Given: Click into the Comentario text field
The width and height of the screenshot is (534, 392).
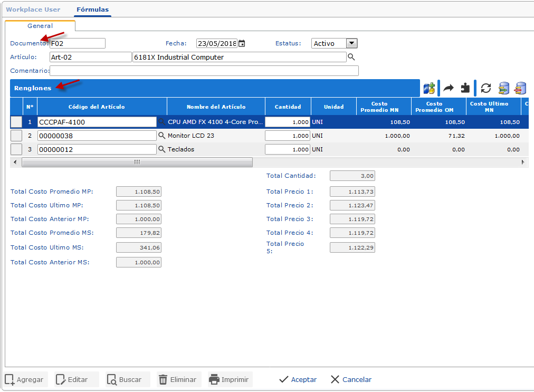Looking at the screenshot, I should point(204,71).
